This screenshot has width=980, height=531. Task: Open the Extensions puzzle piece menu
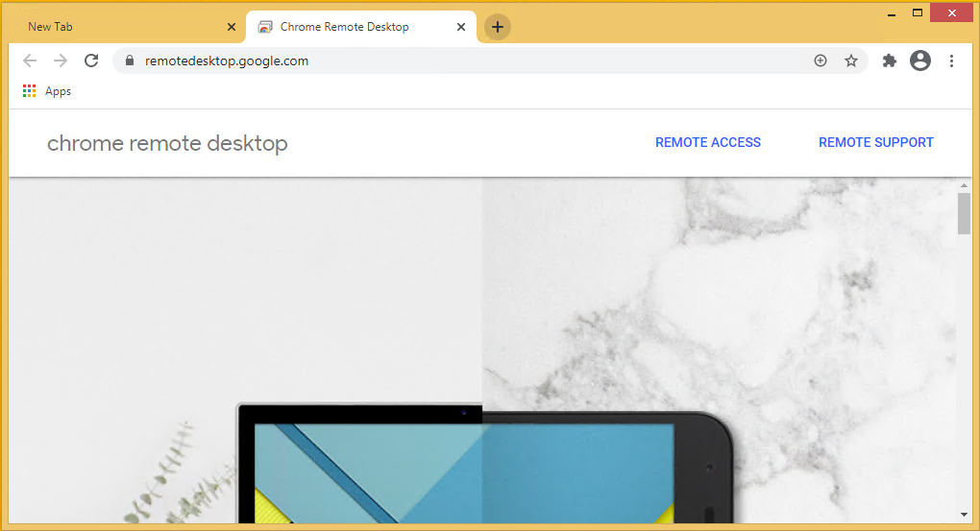point(890,60)
